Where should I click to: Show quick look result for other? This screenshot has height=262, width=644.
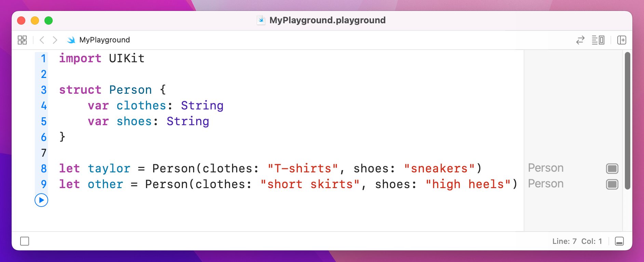(612, 184)
